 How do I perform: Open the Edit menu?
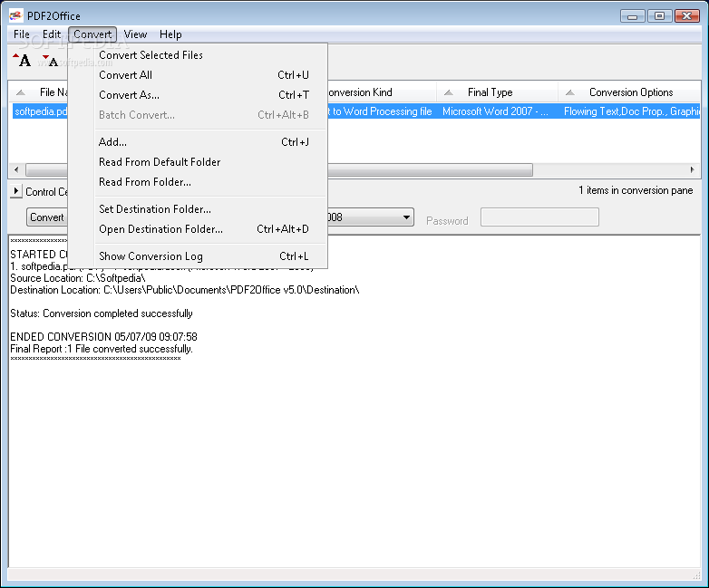click(x=52, y=34)
